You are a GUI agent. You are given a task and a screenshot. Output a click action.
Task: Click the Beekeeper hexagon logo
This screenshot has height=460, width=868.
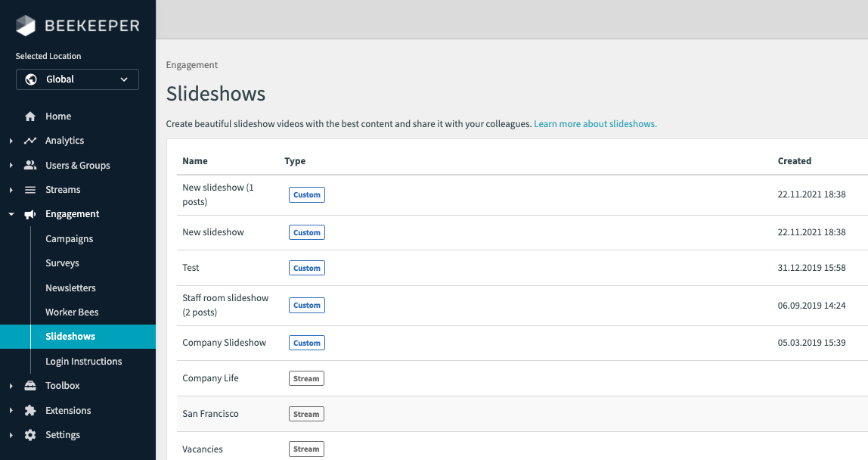pyautogui.click(x=24, y=25)
